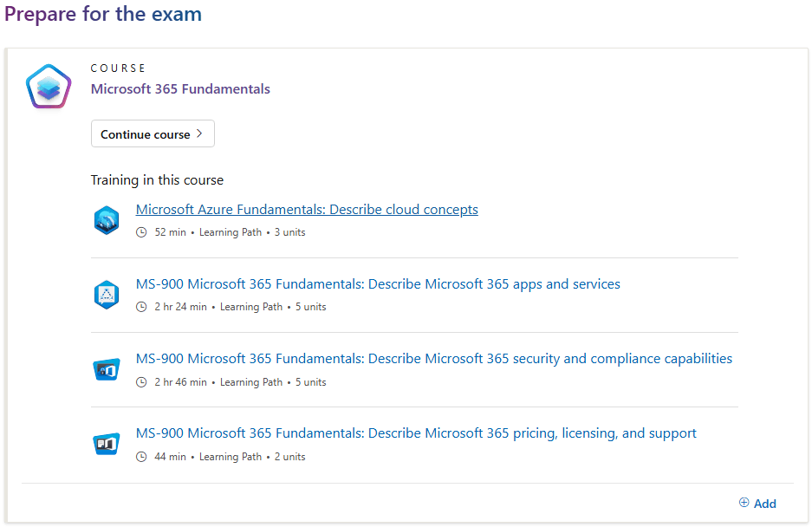Open Describe Microsoft 365 security and compliance capabilities

434,359
